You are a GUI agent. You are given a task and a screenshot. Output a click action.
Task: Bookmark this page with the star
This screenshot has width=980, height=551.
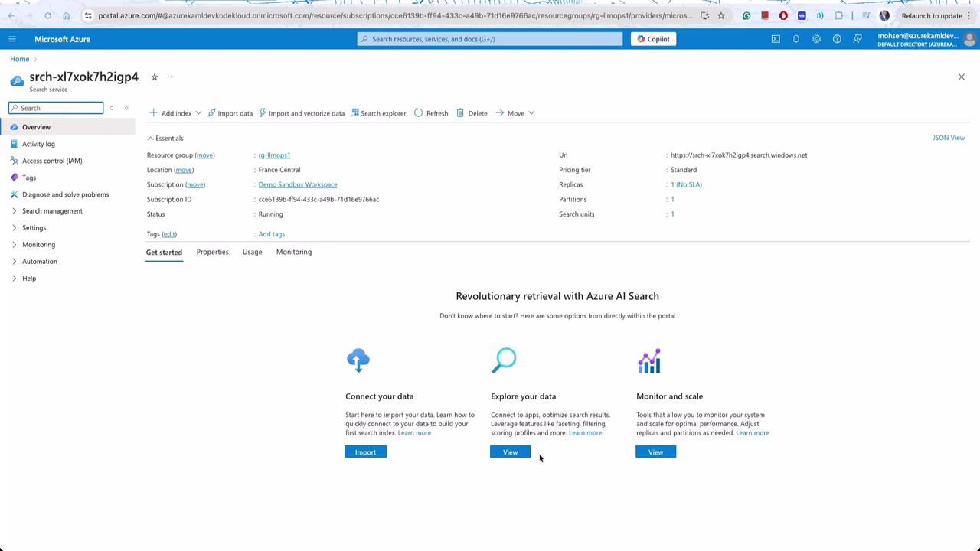pos(720,15)
